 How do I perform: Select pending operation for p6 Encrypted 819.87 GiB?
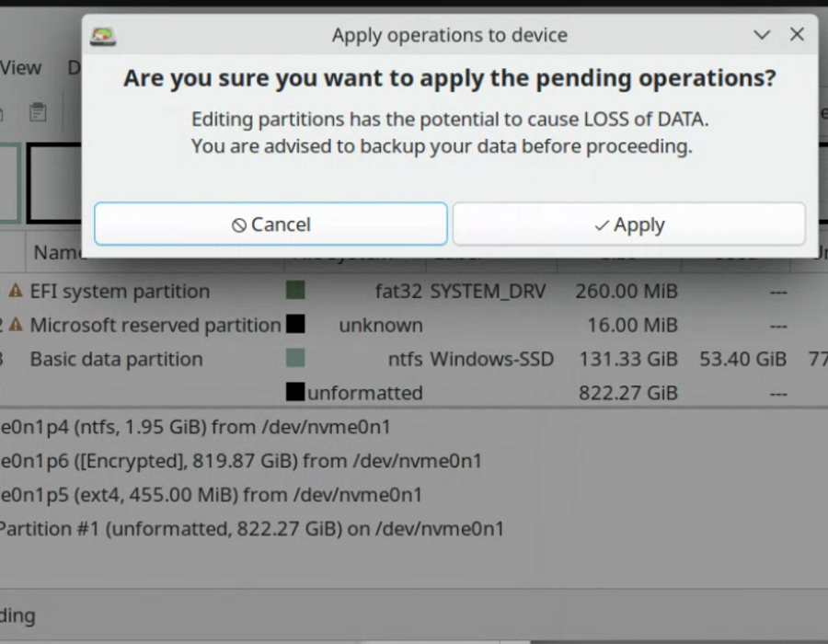tap(241, 461)
